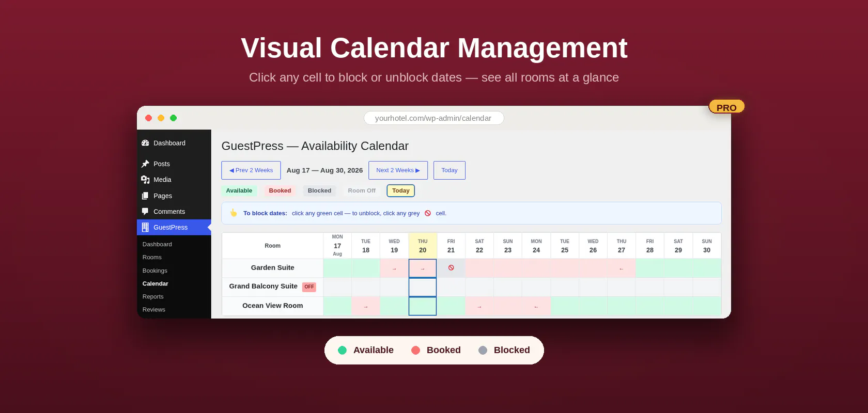Open the Comments menu in the sidebar
Image resolution: width=868 pixels, height=413 pixels.
tap(174, 212)
